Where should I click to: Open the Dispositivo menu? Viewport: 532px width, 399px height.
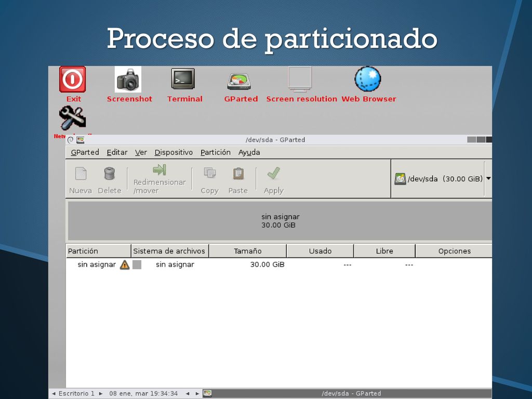click(x=174, y=152)
